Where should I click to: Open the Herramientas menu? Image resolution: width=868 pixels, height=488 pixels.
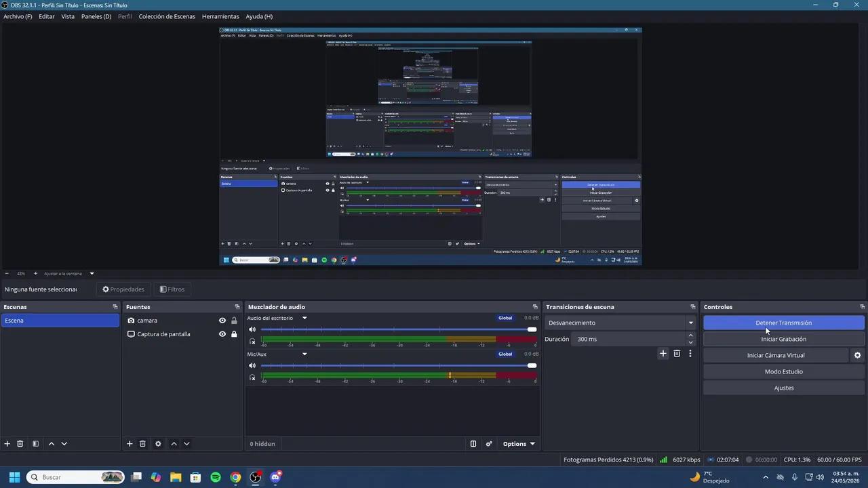point(220,16)
